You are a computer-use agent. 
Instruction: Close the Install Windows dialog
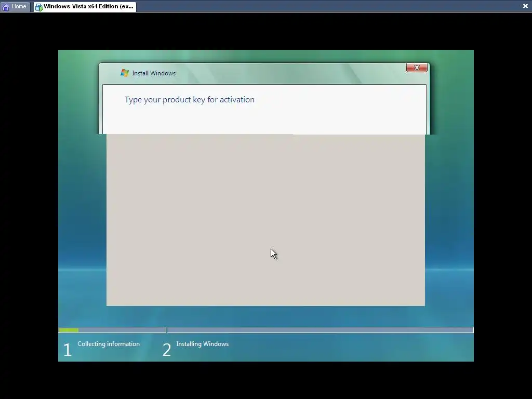coord(417,68)
